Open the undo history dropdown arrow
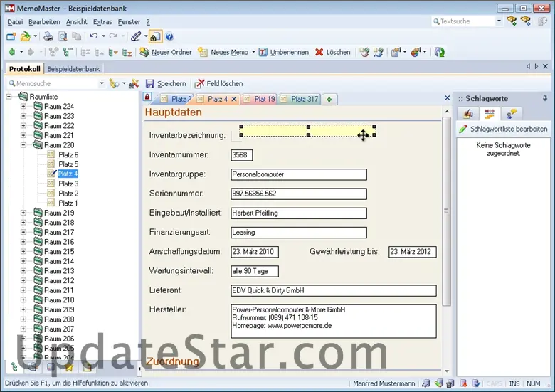 click(x=103, y=36)
